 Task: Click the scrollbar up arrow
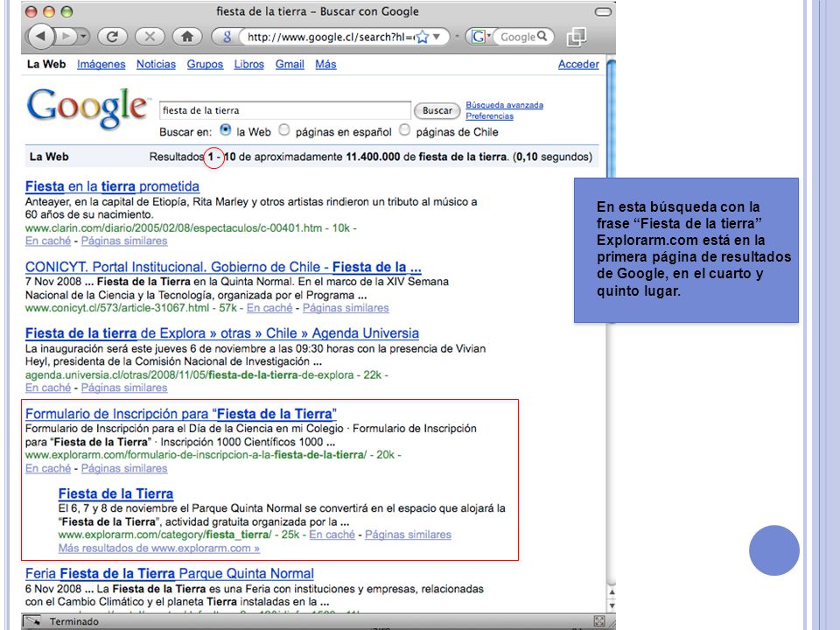click(x=612, y=592)
